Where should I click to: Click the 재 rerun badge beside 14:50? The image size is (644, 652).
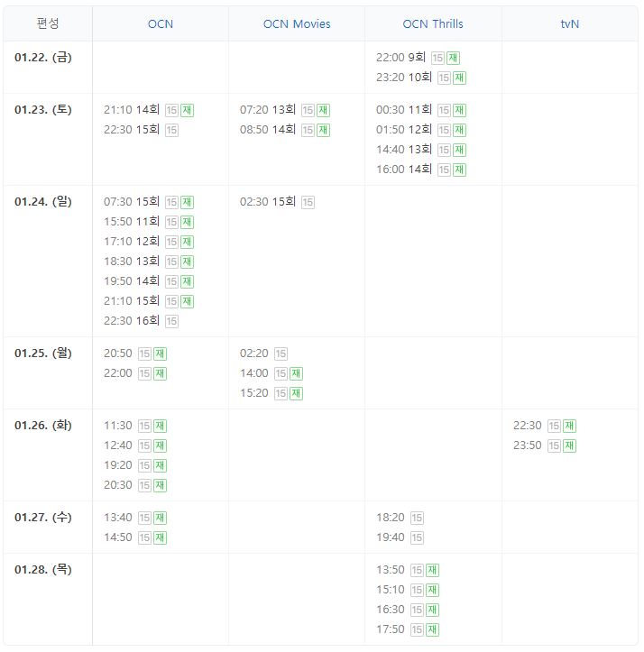[x=160, y=537]
